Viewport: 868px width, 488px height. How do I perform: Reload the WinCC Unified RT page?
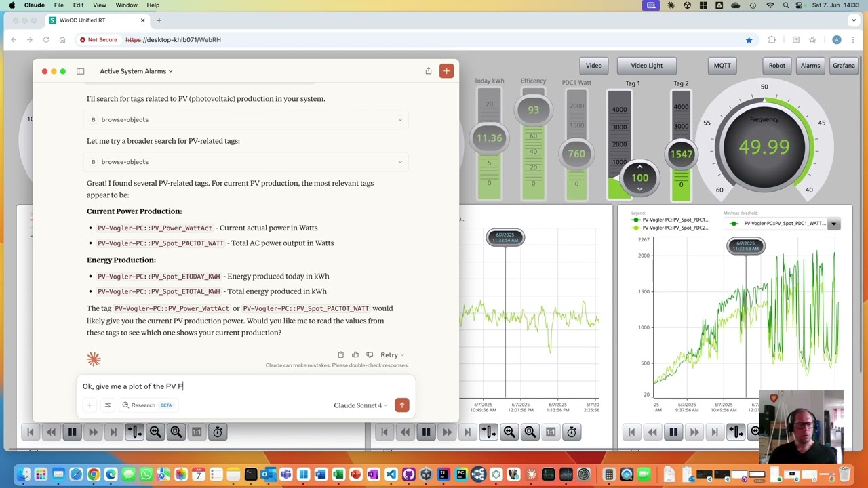(x=46, y=40)
